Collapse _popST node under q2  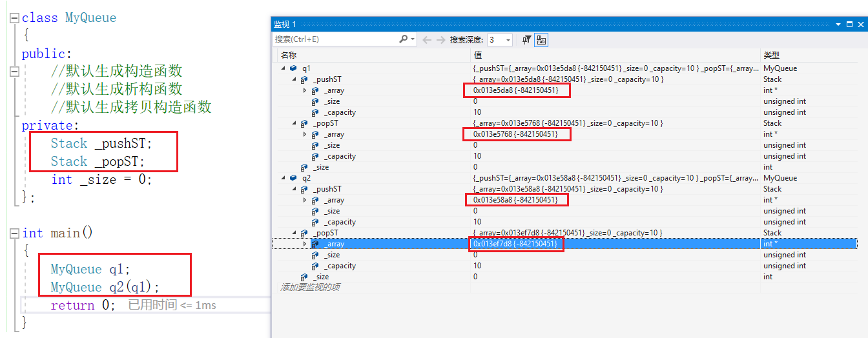[294, 233]
